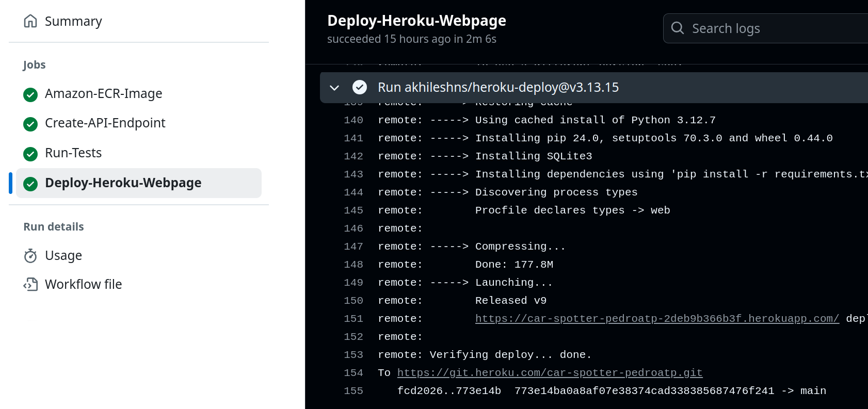Click the 'Procfile declares types -> web' text

tap(573, 210)
